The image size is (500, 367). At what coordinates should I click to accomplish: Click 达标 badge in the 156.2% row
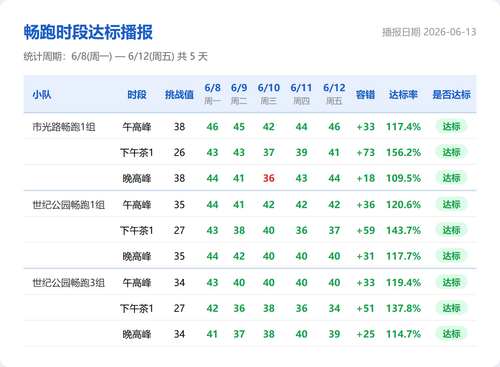click(x=451, y=152)
